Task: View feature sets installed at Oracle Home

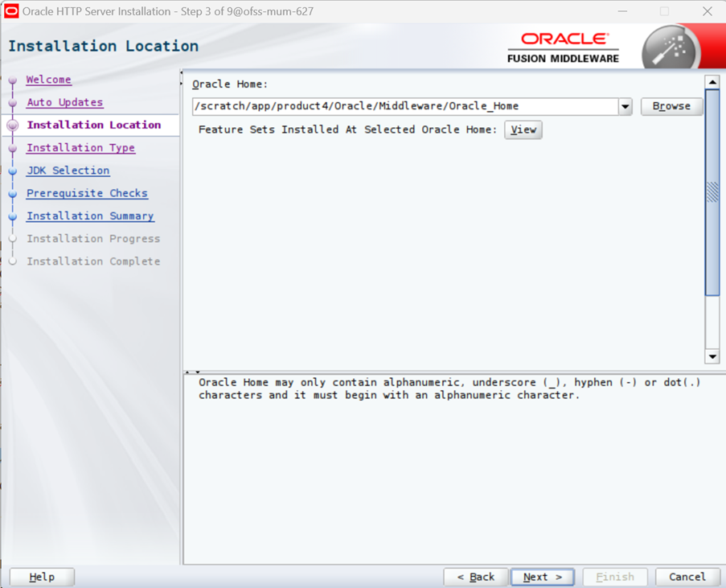Action: (523, 130)
